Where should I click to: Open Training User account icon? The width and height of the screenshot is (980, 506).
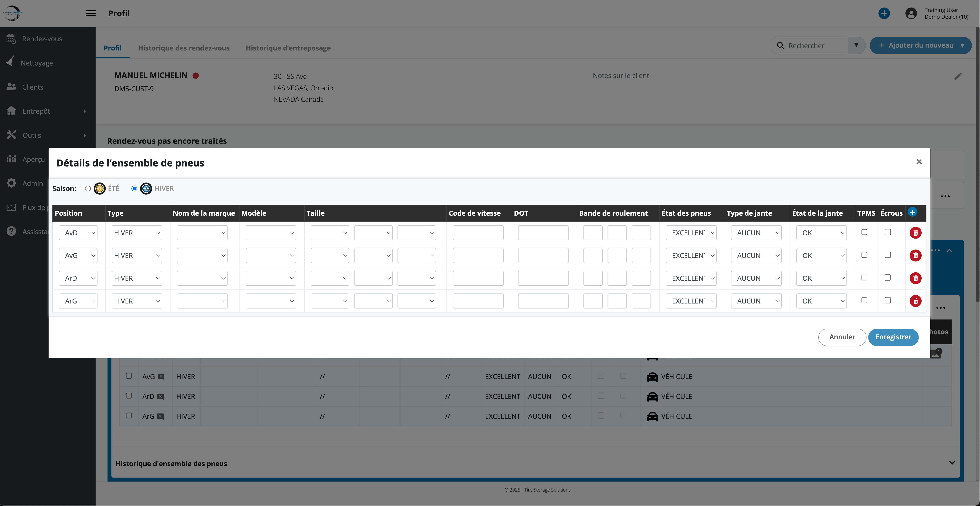(911, 13)
